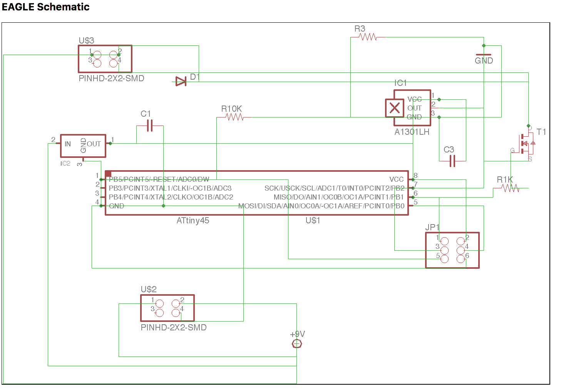Viewport: 566px width, 392px height.
Task: Select the small IC2 name label
Action: tap(65, 163)
